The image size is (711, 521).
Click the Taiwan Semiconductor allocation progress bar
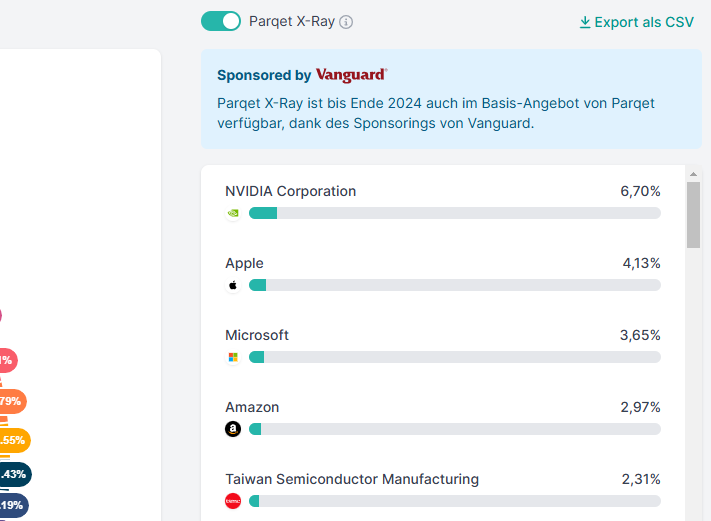coord(455,501)
